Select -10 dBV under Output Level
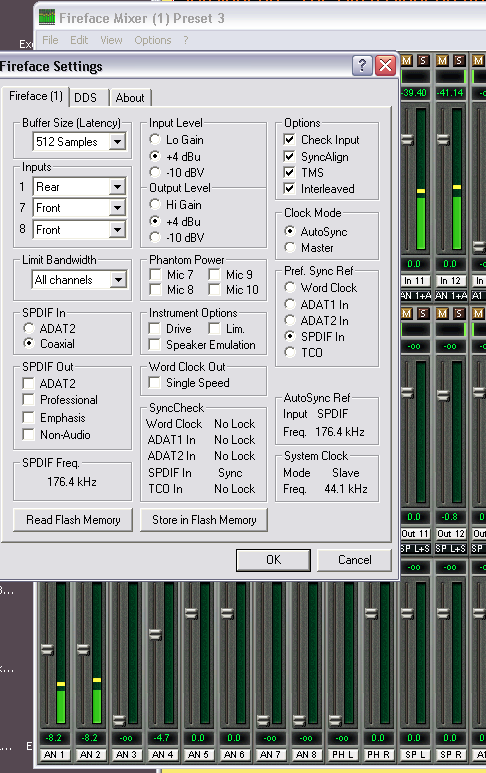 [155, 237]
